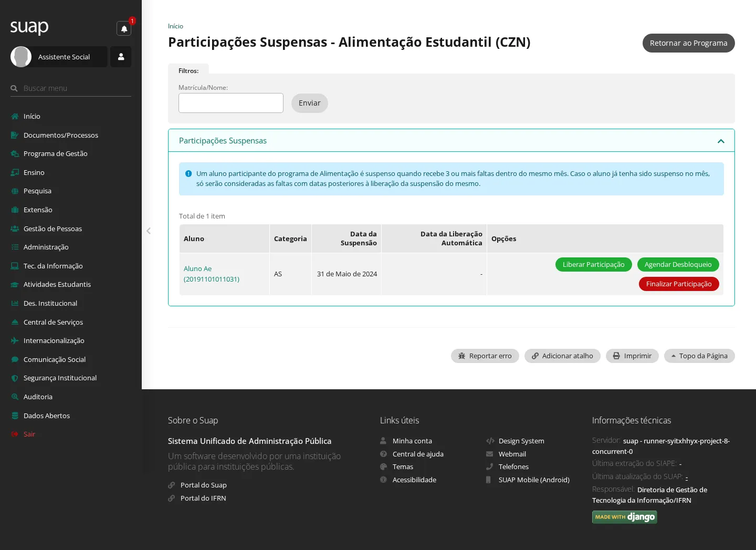Click the Gestão de Pessoas icon
The image size is (756, 550).
coord(15,229)
